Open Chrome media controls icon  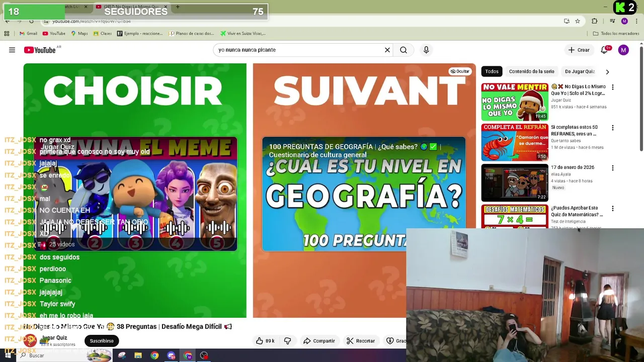click(612, 21)
